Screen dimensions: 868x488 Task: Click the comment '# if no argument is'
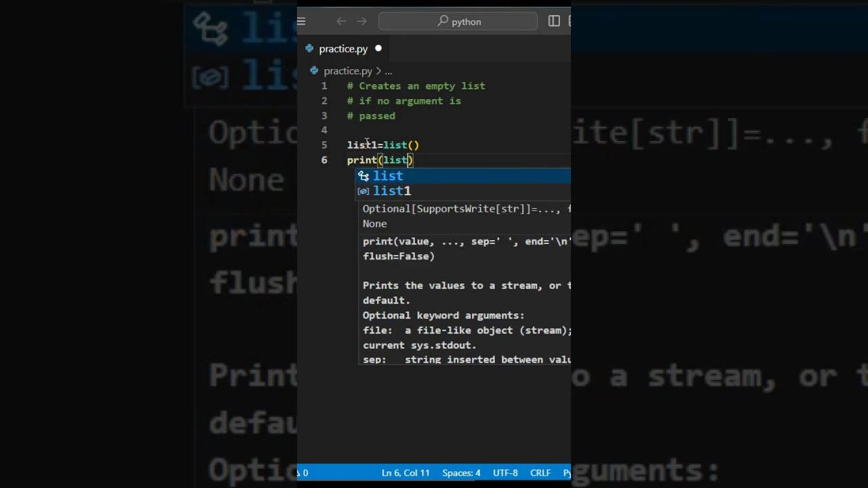pos(403,101)
